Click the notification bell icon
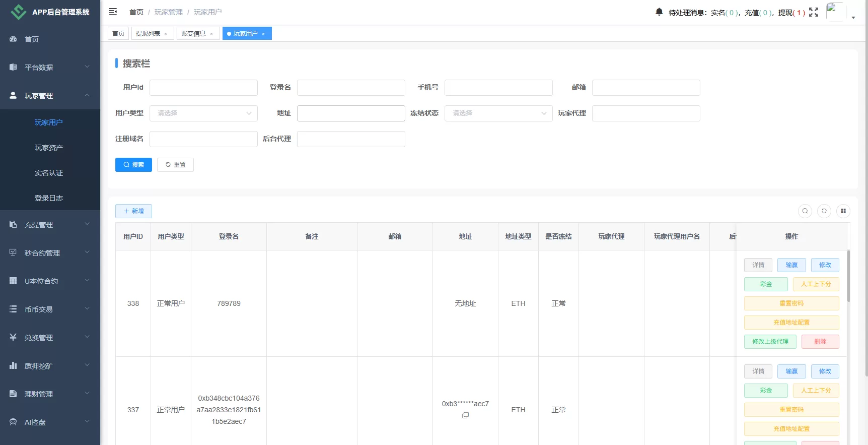The height and width of the screenshot is (445, 868). (659, 12)
